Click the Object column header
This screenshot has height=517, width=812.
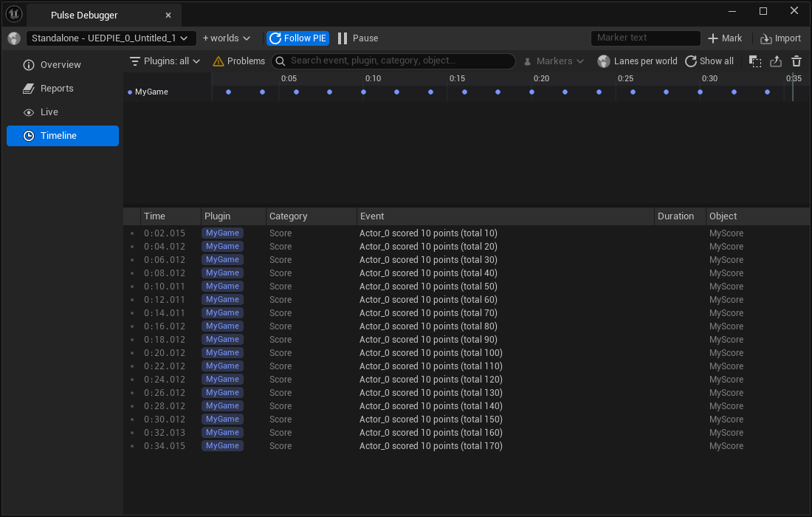pos(757,216)
